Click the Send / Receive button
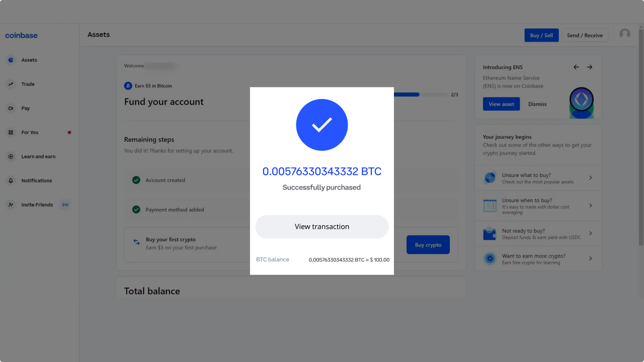This screenshot has width=644, height=362. tap(585, 35)
